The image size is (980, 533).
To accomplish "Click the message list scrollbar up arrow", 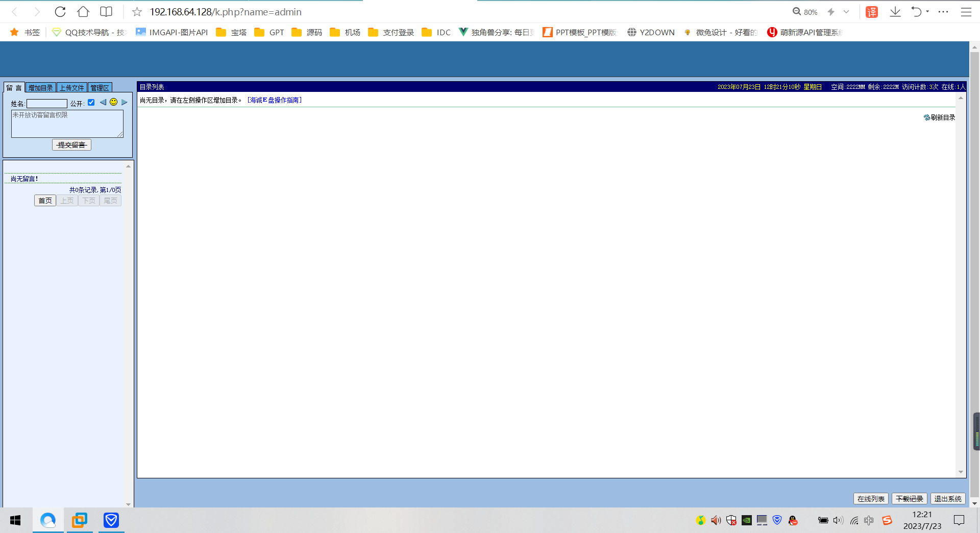I will pos(128,166).
